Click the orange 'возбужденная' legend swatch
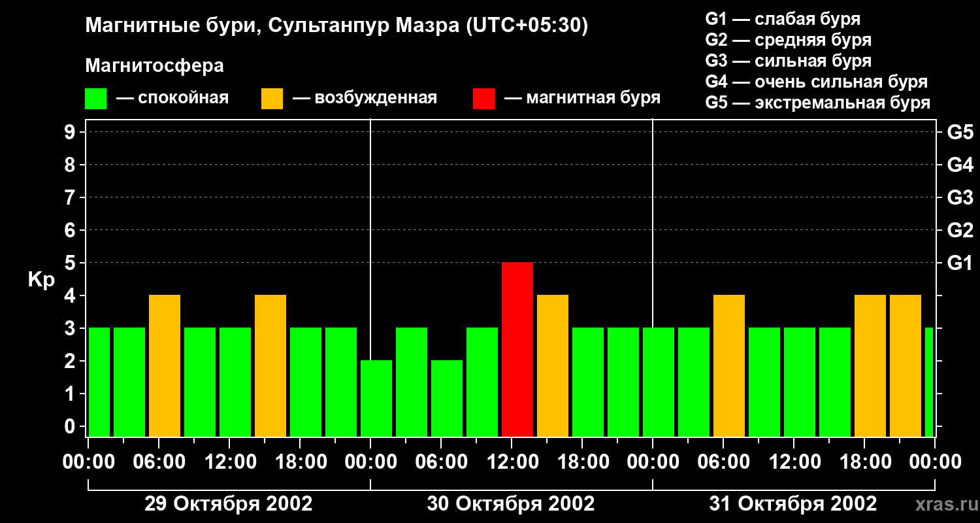The image size is (980, 523). tap(272, 99)
